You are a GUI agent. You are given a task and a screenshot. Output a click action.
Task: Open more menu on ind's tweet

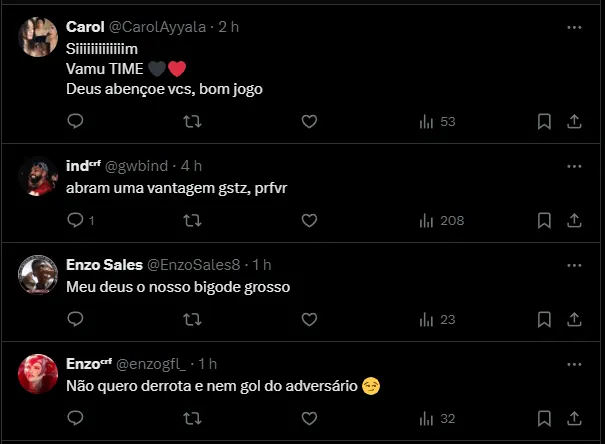coord(573,165)
